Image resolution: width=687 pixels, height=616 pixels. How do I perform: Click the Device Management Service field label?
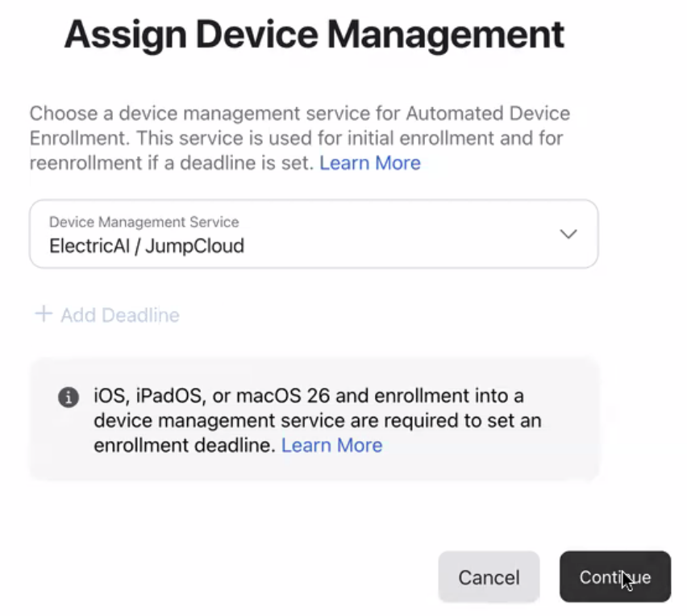144,222
